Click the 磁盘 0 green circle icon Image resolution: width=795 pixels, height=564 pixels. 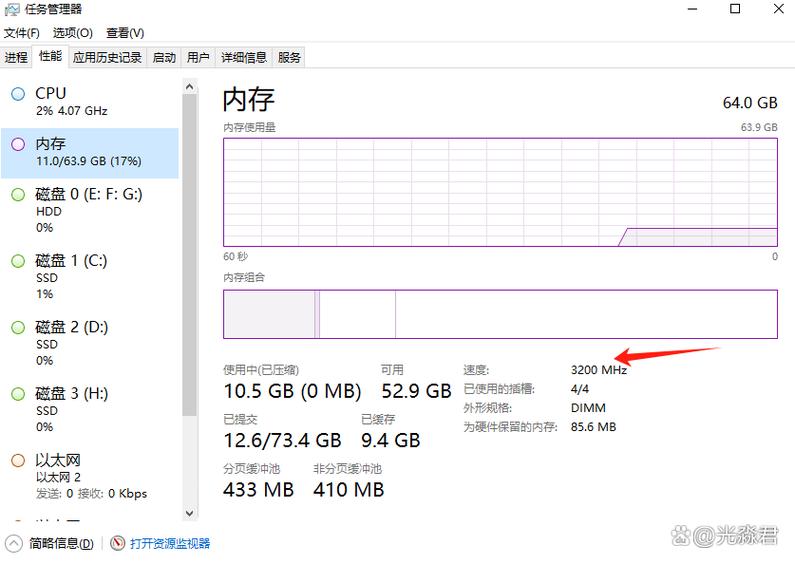click(x=18, y=194)
